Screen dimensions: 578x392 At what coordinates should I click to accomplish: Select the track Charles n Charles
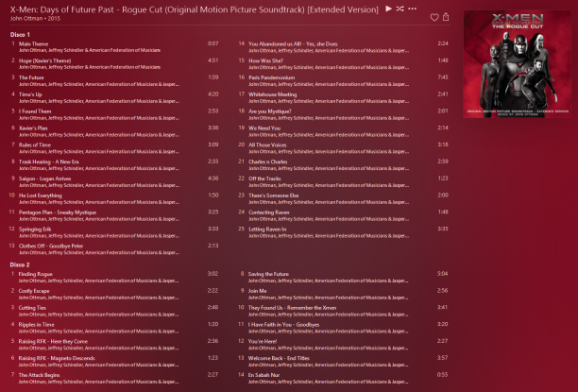(268, 162)
